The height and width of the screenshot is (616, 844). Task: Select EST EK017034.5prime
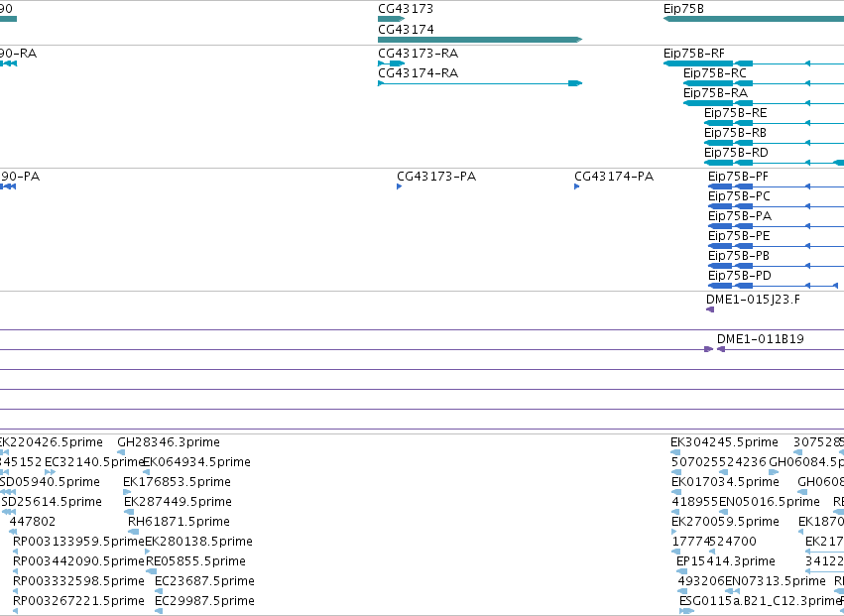click(725, 481)
